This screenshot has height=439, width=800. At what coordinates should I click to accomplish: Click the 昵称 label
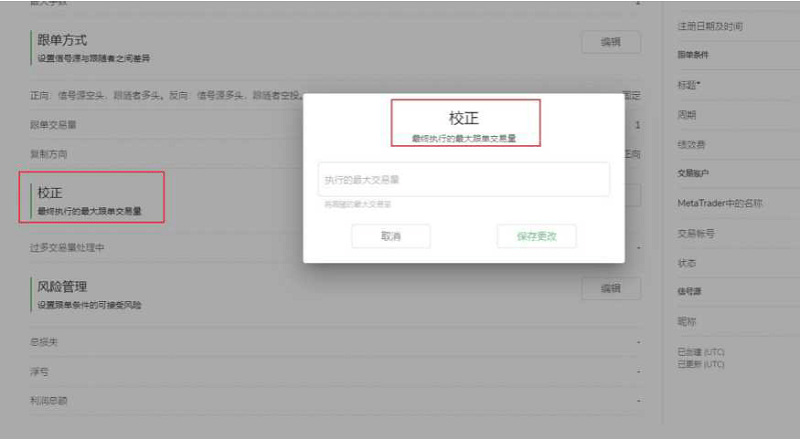click(x=687, y=322)
